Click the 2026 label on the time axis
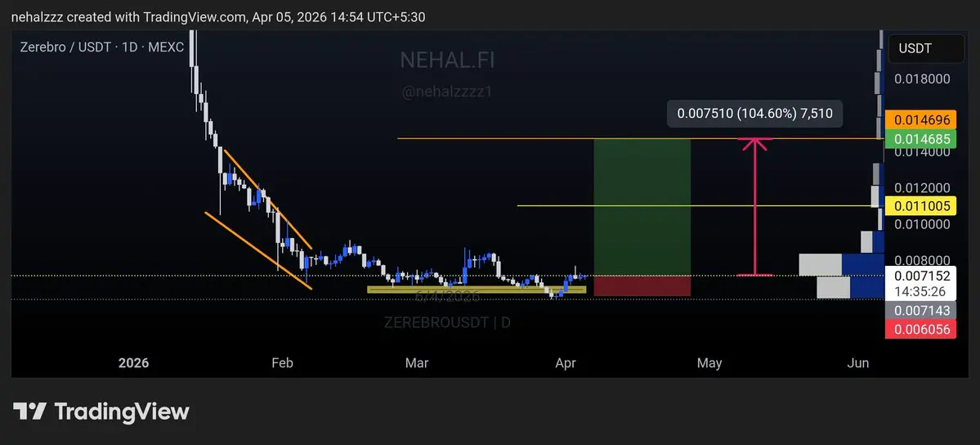 [x=133, y=363]
